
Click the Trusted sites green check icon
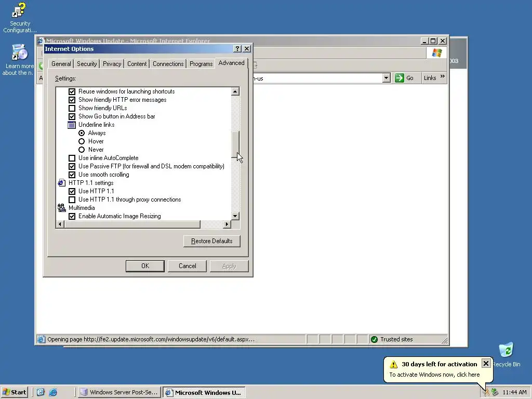(374, 339)
